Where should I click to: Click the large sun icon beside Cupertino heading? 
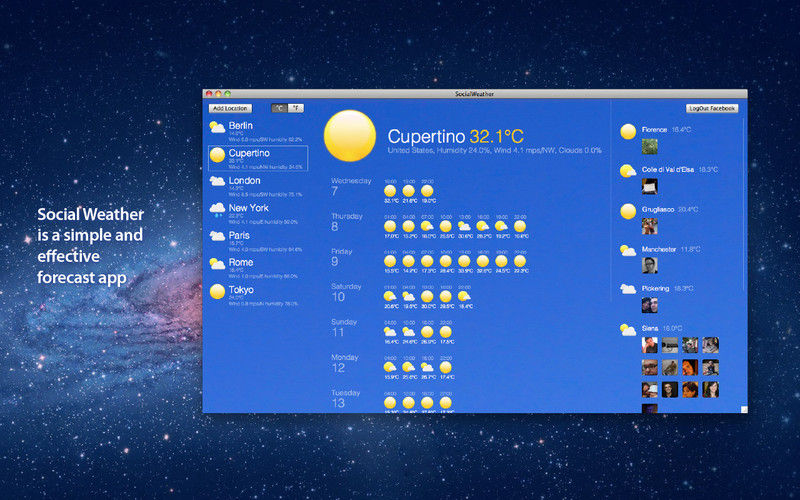pyautogui.click(x=350, y=136)
